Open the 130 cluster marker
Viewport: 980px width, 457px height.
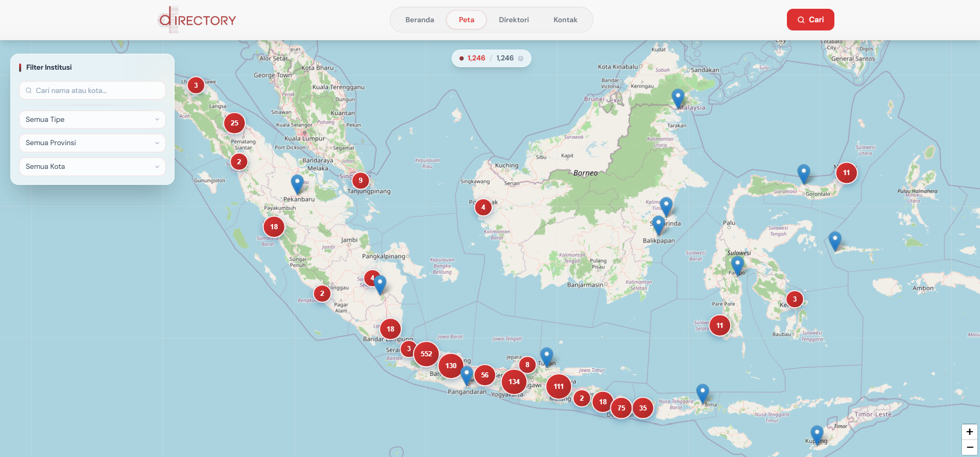coord(451,366)
